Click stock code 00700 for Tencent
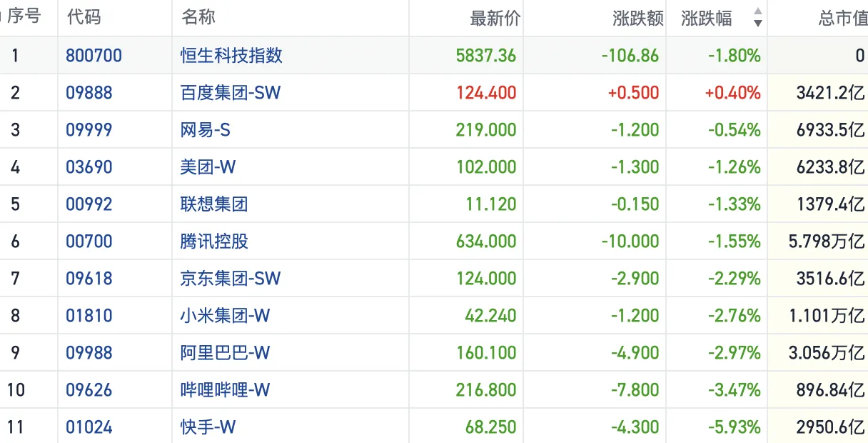This screenshot has height=443, width=868. [x=89, y=242]
